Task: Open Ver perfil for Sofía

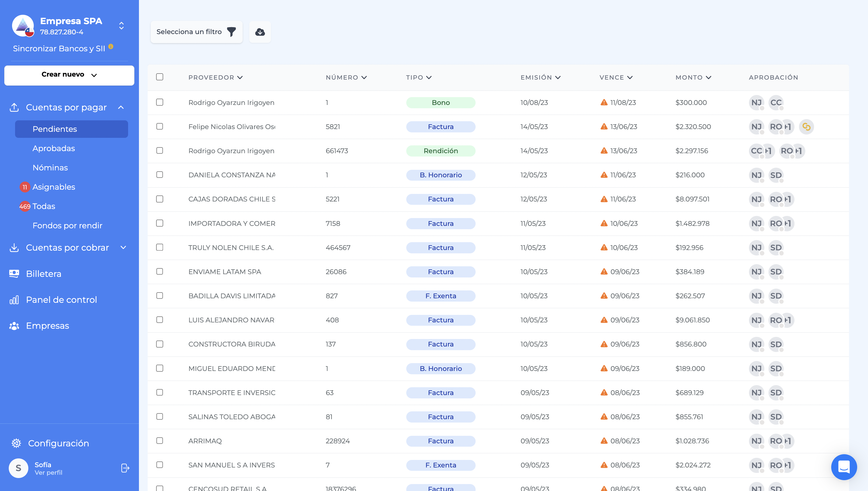Action: 48,473
